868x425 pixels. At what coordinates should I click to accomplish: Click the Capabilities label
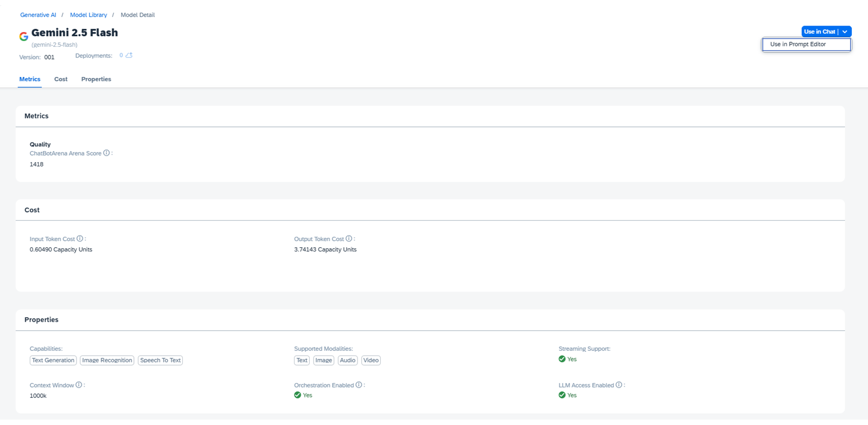(46, 349)
